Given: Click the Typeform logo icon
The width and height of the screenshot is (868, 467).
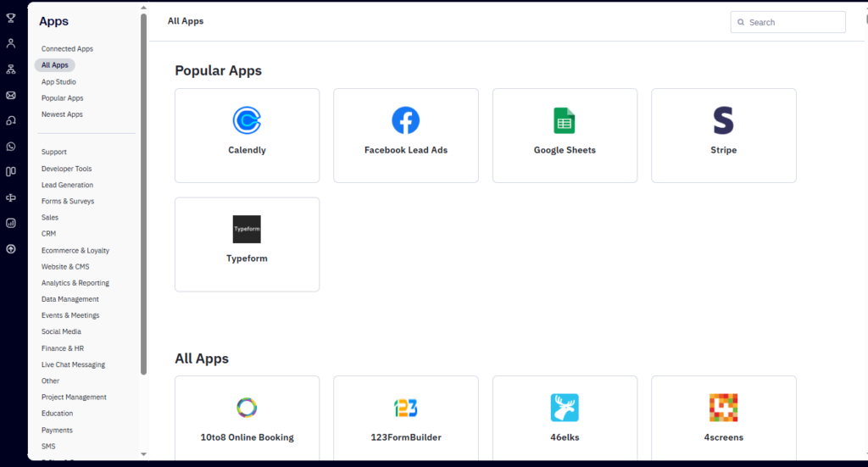Looking at the screenshot, I should pos(247,229).
